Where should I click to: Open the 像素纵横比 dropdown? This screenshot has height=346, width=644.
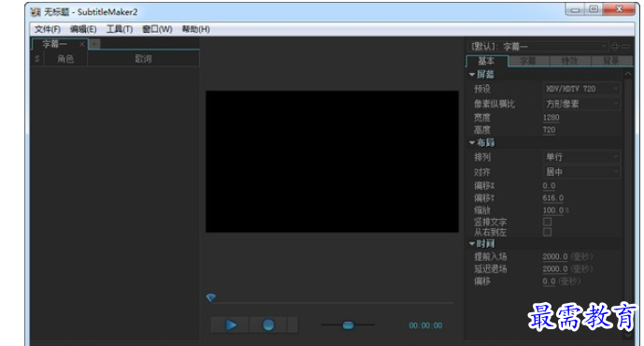pyautogui.click(x=581, y=104)
